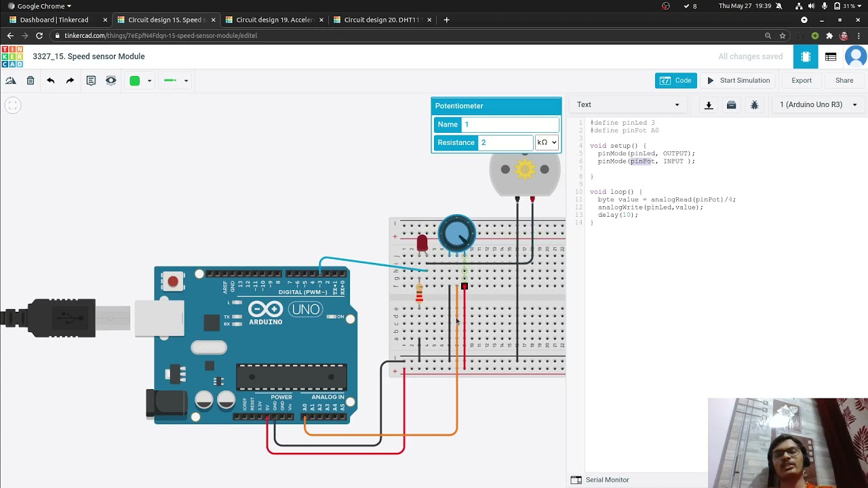Open the Serial Monitor panel
Image resolution: width=868 pixels, height=488 pixels.
coord(600,480)
